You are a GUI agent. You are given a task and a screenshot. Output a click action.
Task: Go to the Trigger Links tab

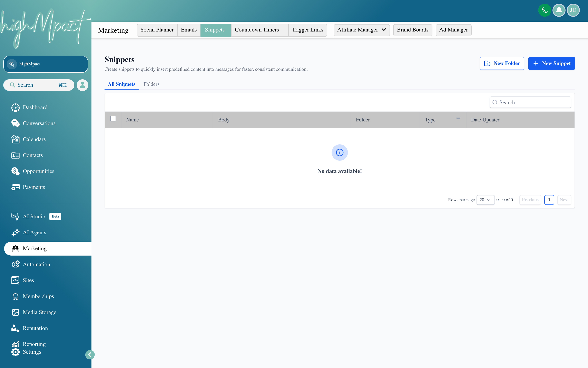307,30
